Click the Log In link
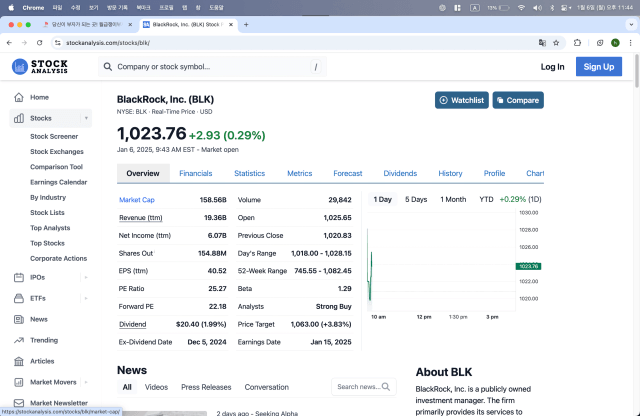The width and height of the screenshot is (640, 416). (552, 67)
